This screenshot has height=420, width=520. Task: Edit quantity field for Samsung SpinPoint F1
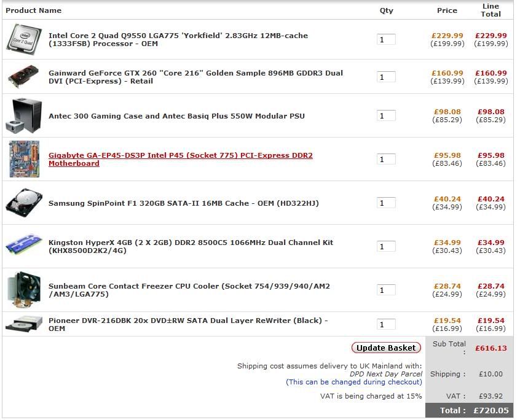(x=386, y=203)
